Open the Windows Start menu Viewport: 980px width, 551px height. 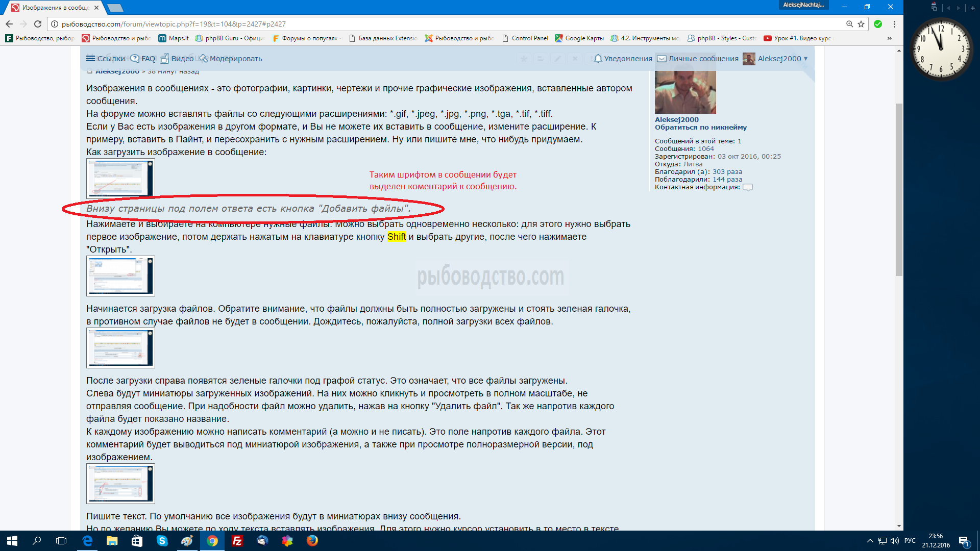point(12,541)
